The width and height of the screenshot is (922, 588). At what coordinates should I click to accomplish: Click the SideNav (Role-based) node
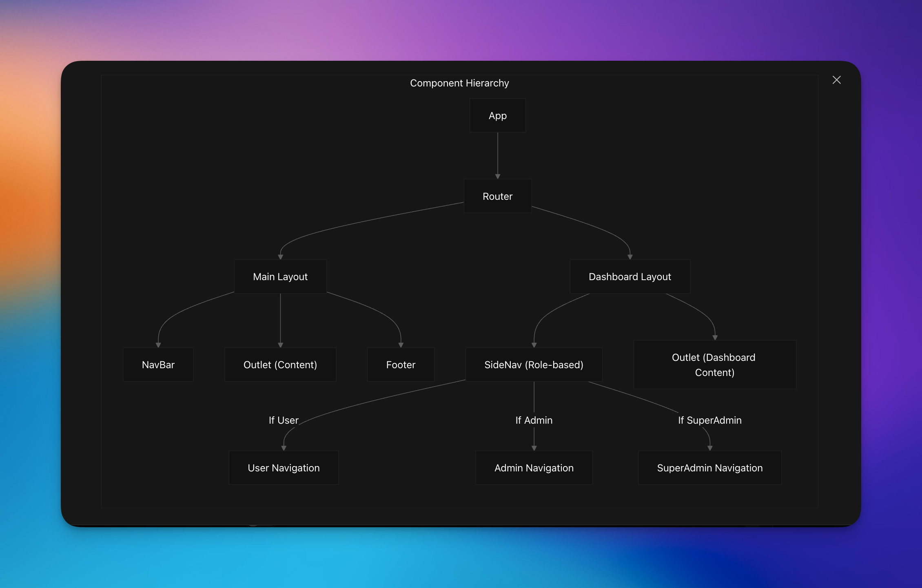pos(534,365)
